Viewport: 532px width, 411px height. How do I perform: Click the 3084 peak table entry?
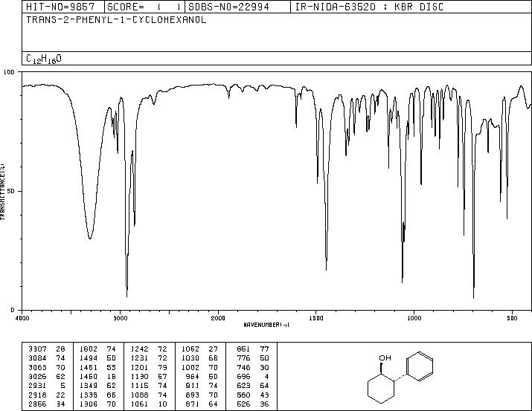click(46, 358)
